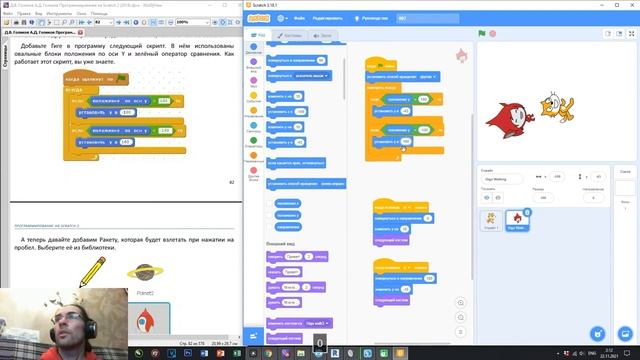Open rotation style dropdown in the workspace script
The image size is (640, 360).
(x=427, y=77)
